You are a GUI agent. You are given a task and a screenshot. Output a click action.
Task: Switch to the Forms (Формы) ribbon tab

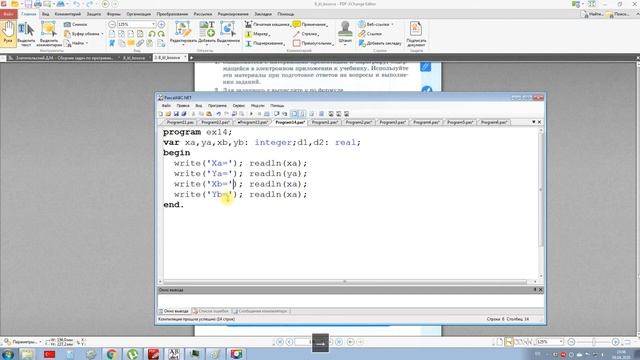tap(113, 14)
